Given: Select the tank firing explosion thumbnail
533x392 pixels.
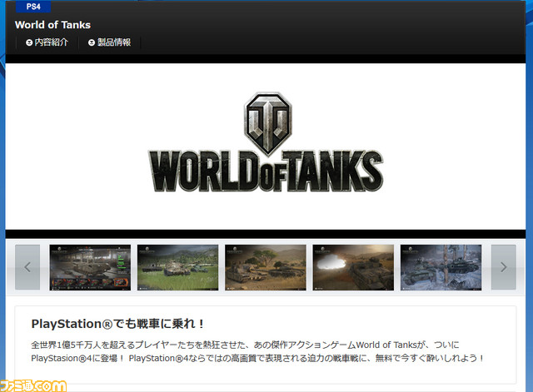Looking at the screenshot, I should tap(353, 267).
